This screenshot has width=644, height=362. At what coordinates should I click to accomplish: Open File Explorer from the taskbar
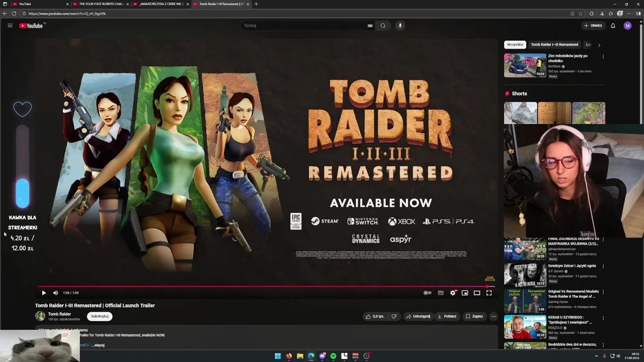(x=300, y=356)
